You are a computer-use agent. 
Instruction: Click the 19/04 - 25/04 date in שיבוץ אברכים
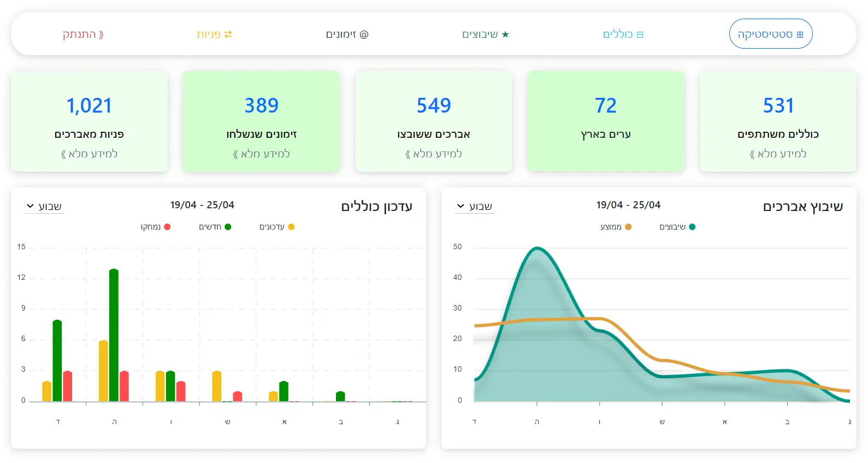point(628,205)
